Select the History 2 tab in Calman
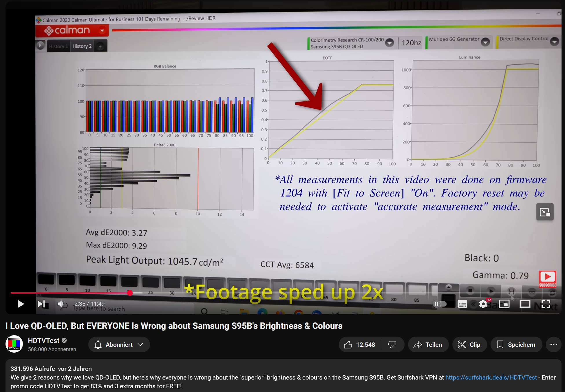 (x=82, y=46)
